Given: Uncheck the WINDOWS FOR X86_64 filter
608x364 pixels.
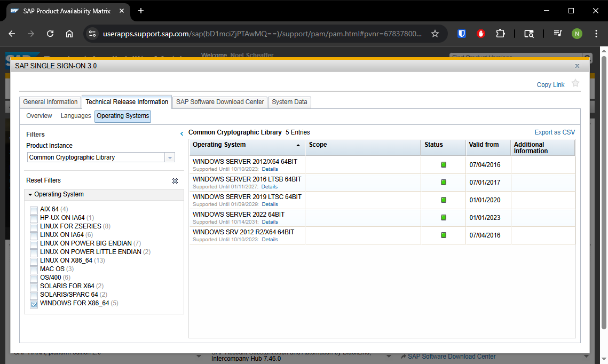Looking at the screenshot, I should pyautogui.click(x=34, y=304).
